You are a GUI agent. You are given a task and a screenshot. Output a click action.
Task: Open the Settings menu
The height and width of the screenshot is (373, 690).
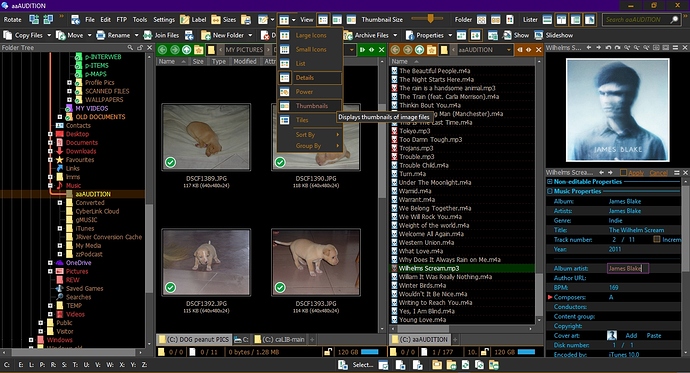tap(164, 19)
